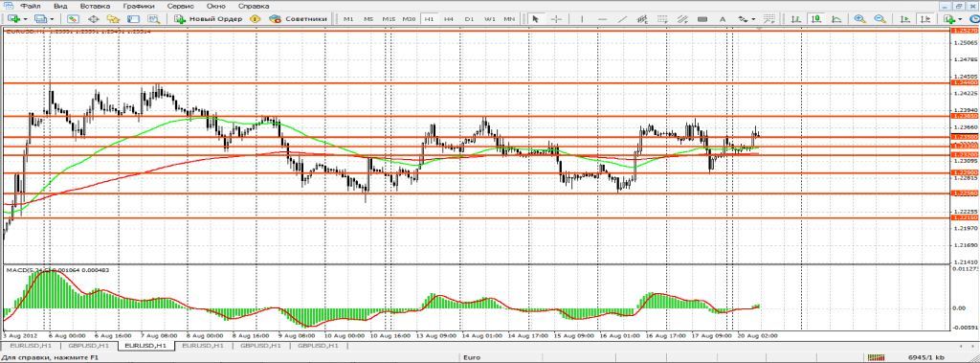Open the profiles dropdown arrow
Image resolution: width=980 pixels, height=363 pixels.
tap(52, 19)
